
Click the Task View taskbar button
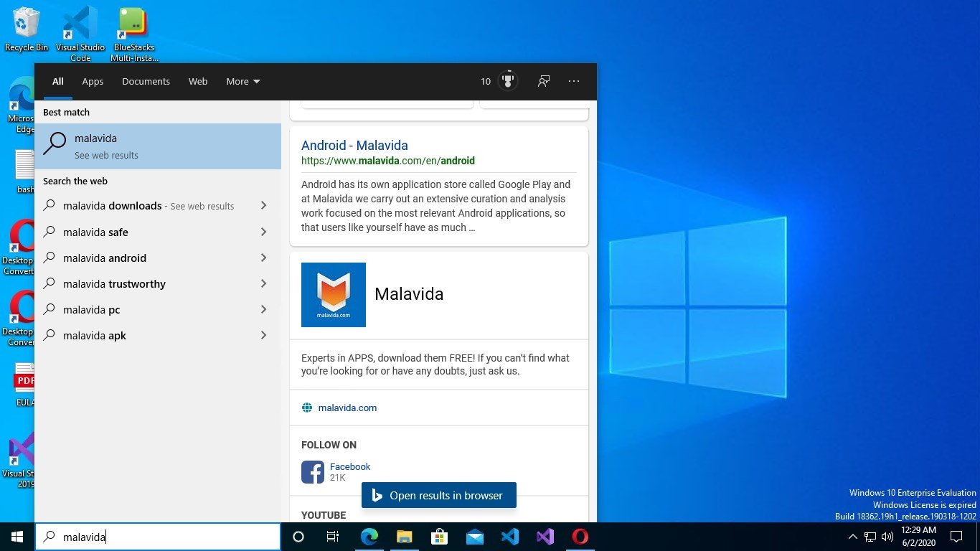click(x=333, y=537)
